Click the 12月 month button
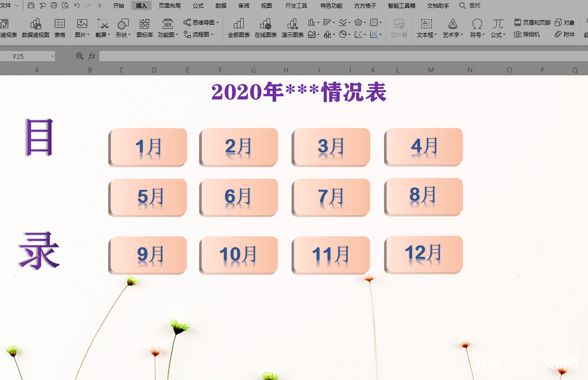The width and height of the screenshot is (588, 380). click(424, 254)
